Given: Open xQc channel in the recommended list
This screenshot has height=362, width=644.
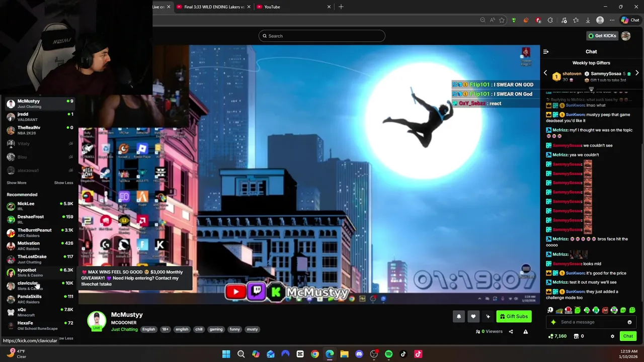Looking at the screenshot, I should point(39,312).
